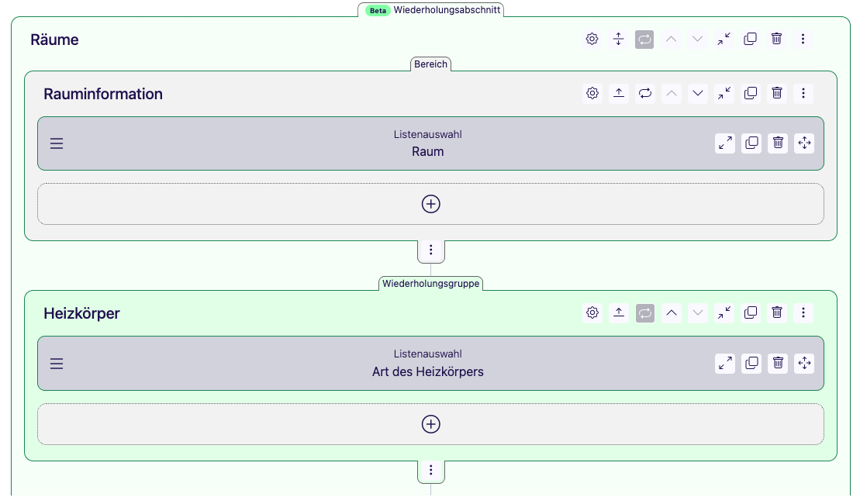Click upload icon in Rauminformation toolbar
The height and width of the screenshot is (504, 860).
[x=619, y=93]
